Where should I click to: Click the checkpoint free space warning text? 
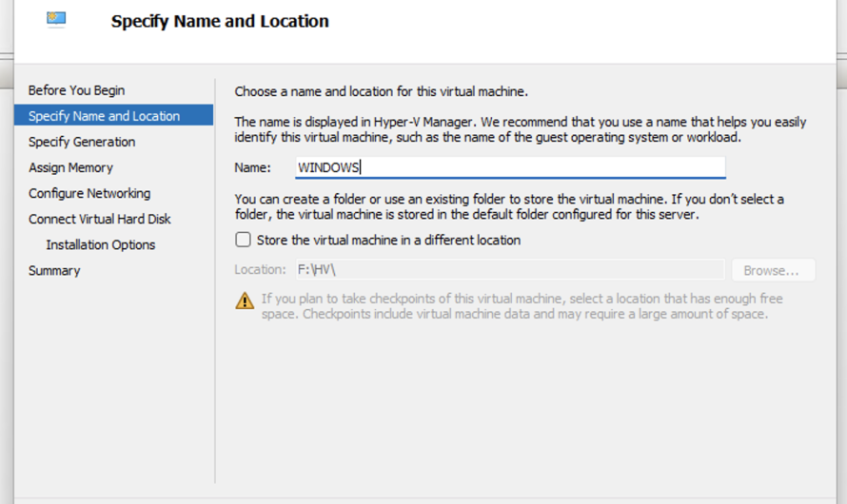click(522, 306)
